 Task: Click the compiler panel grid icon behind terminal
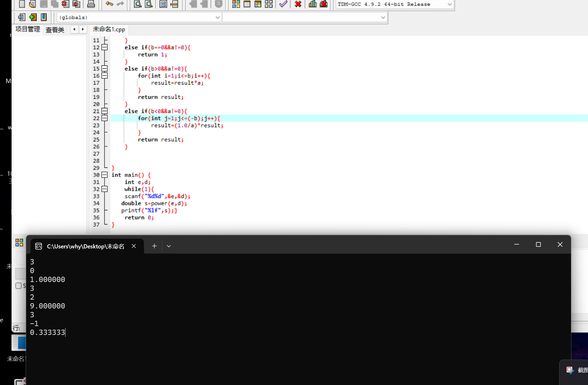pos(19,242)
